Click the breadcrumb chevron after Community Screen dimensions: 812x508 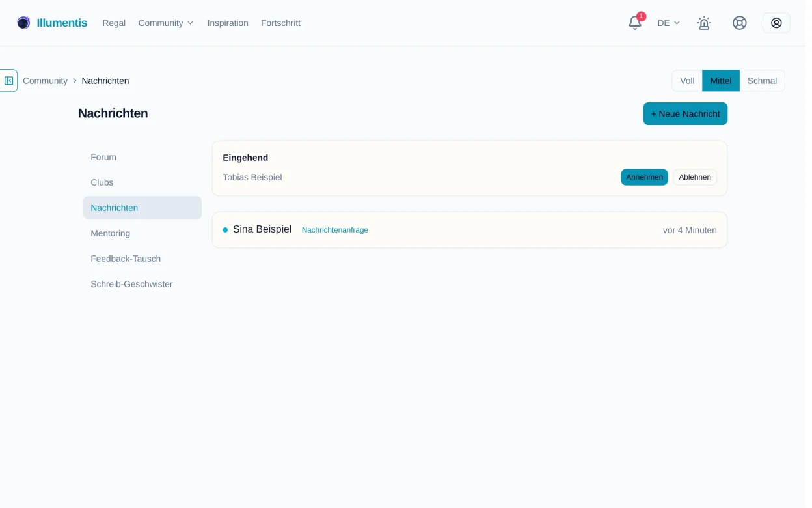(75, 81)
